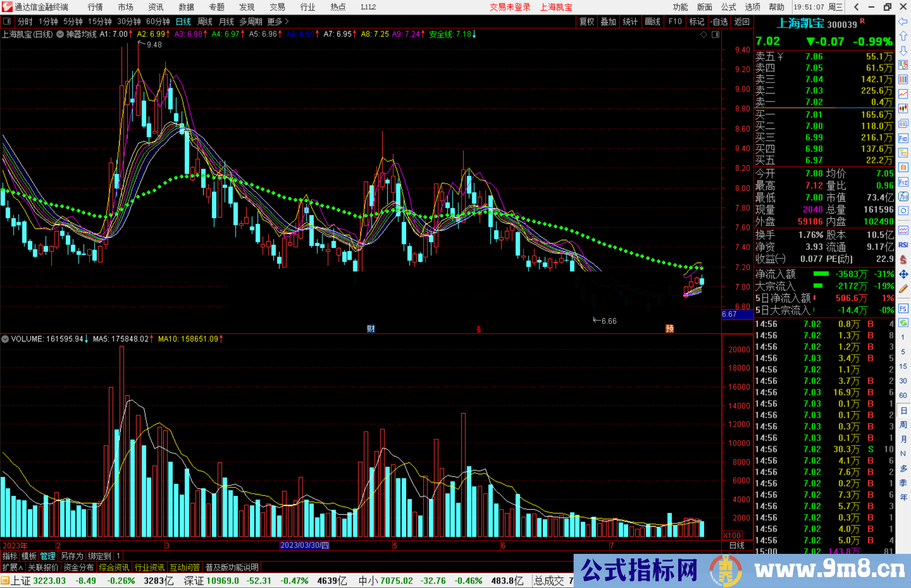Viewport: 911px width, 588px height.
Task: Click the F10 company info sidebar icon
Action: click(x=903, y=138)
